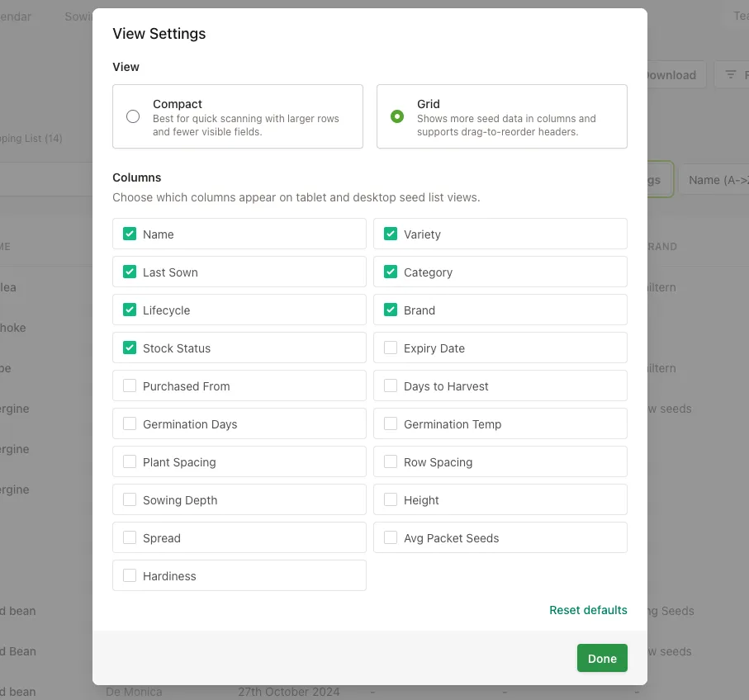
Task: Enable the Expiry Date column
Action: [x=391, y=348]
